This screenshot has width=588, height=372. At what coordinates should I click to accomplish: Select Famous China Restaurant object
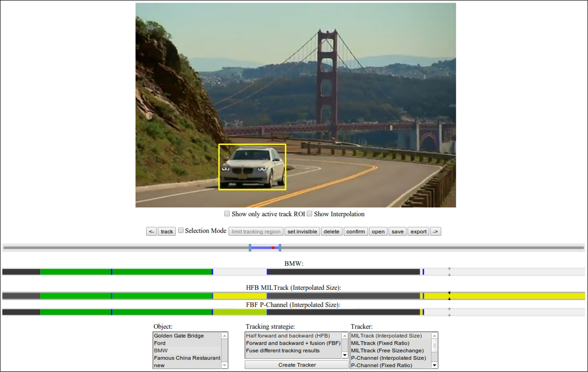pyautogui.click(x=187, y=358)
